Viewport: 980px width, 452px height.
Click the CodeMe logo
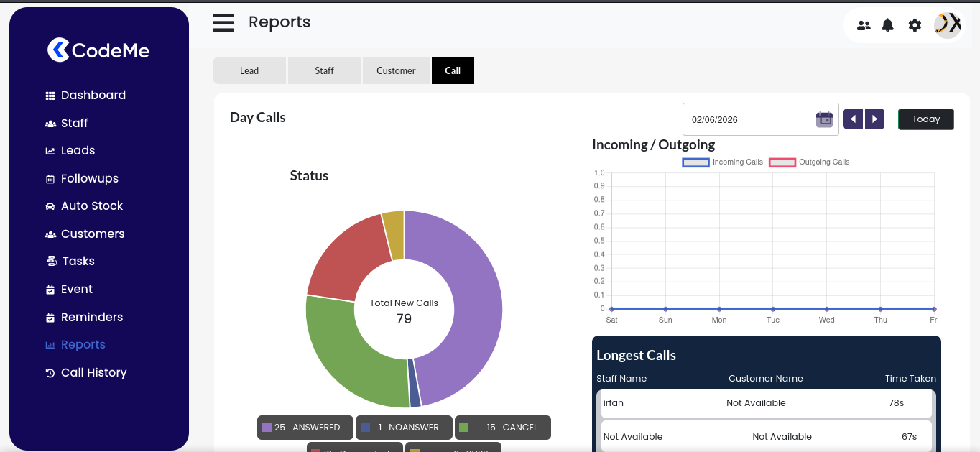point(98,50)
